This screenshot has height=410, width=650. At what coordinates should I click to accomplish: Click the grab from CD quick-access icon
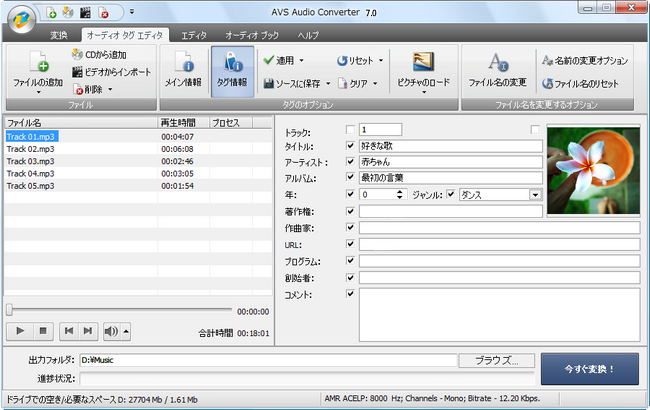pos(68,13)
